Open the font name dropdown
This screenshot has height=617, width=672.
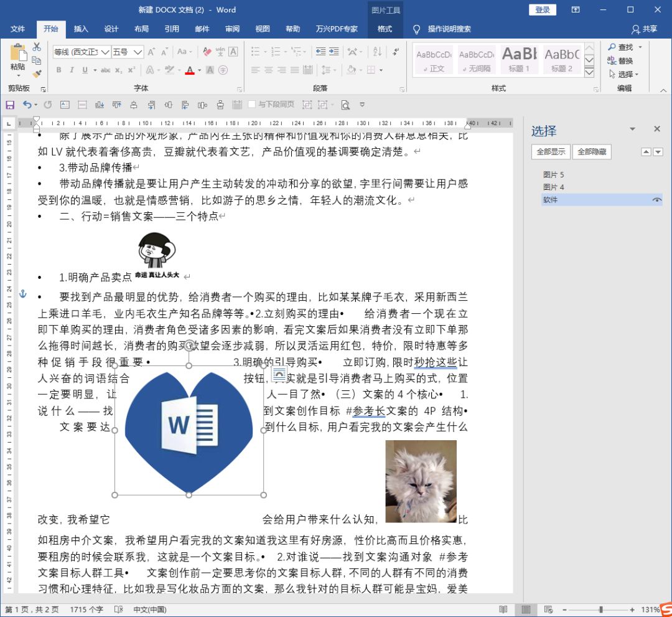(x=105, y=52)
